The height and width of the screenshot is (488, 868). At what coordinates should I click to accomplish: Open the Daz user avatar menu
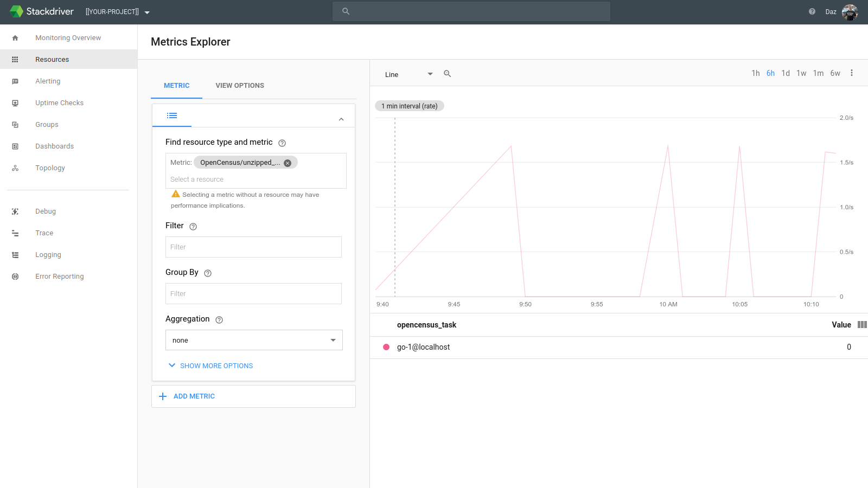click(x=850, y=12)
